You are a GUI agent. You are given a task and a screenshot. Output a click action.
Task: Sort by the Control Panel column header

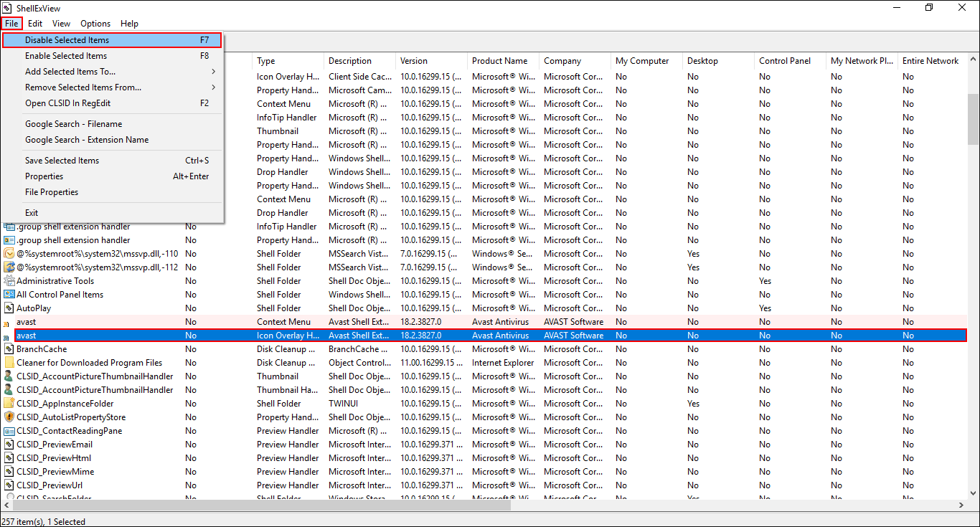[790, 61]
